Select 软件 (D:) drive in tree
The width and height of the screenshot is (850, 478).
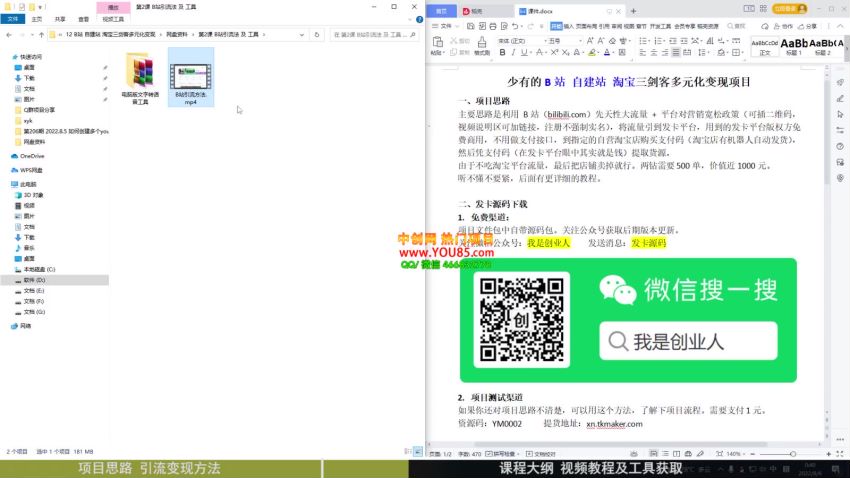(x=54, y=280)
